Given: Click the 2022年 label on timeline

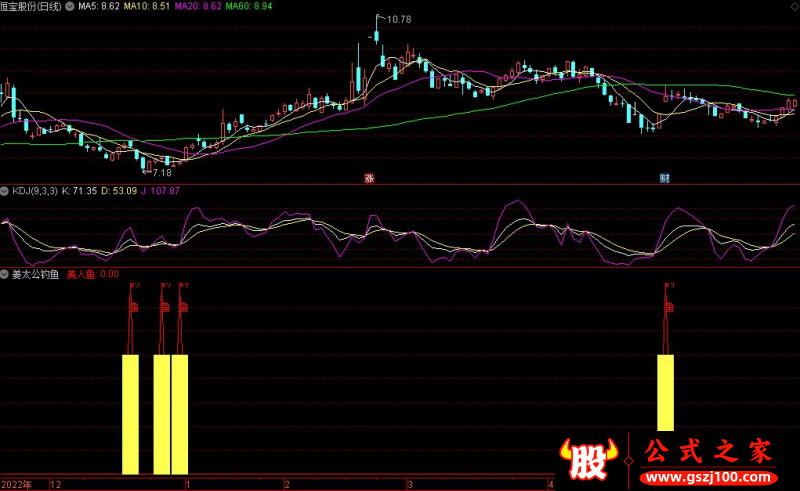Looking at the screenshot, I should 17,484.
